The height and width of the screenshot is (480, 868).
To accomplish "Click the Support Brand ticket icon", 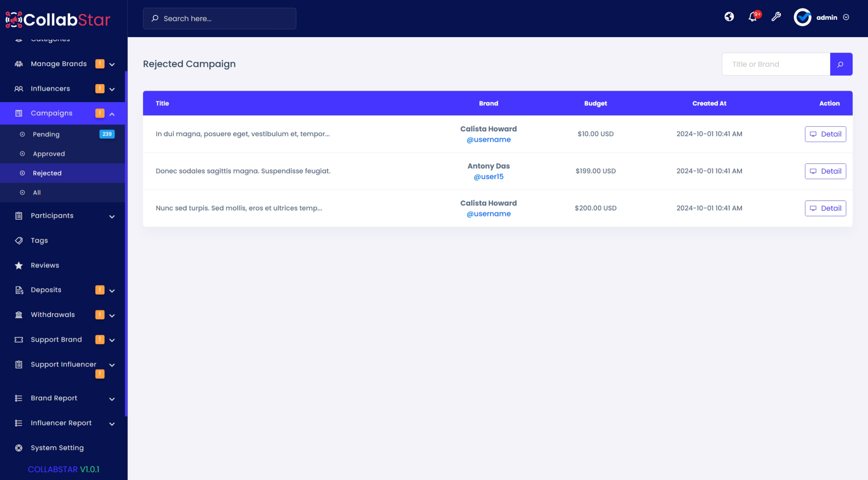I will (x=19, y=340).
